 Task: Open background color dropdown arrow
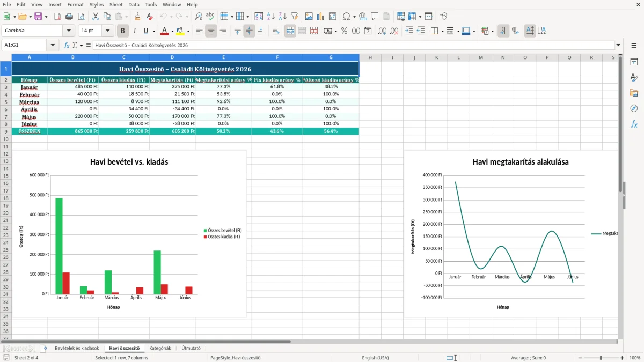pos(188,31)
